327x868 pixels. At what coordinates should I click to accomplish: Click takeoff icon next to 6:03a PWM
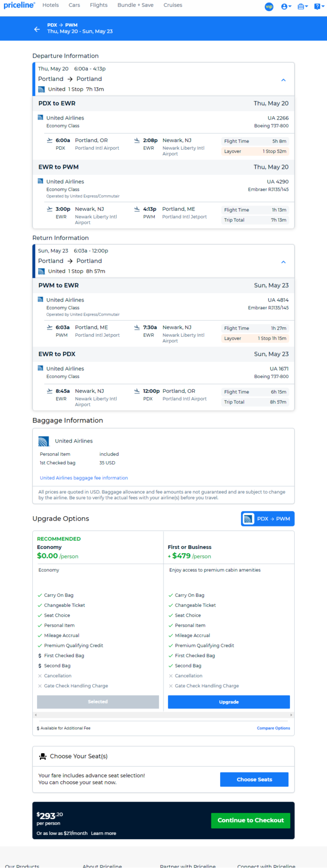pos(49,327)
